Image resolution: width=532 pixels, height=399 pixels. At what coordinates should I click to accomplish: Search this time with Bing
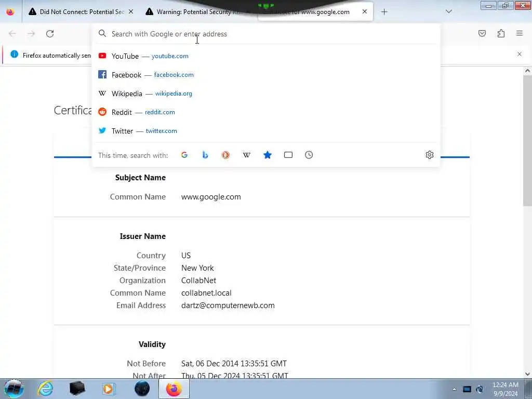coord(205,155)
